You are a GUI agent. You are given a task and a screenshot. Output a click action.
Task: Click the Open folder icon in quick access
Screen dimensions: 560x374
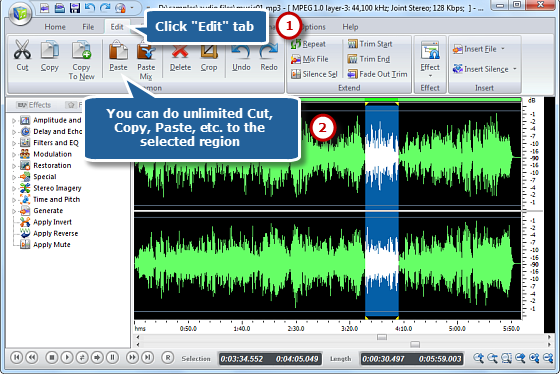[x=59, y=8]
